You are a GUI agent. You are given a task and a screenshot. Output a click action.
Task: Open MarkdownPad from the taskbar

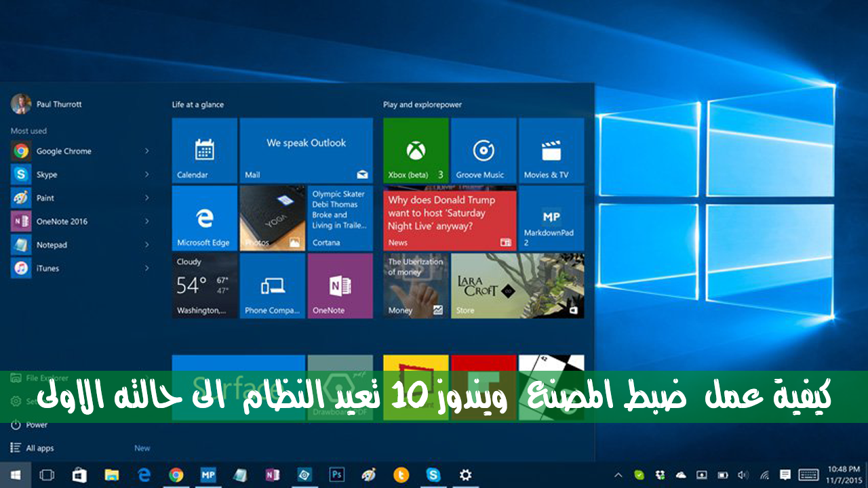click(x=208, y=475)
